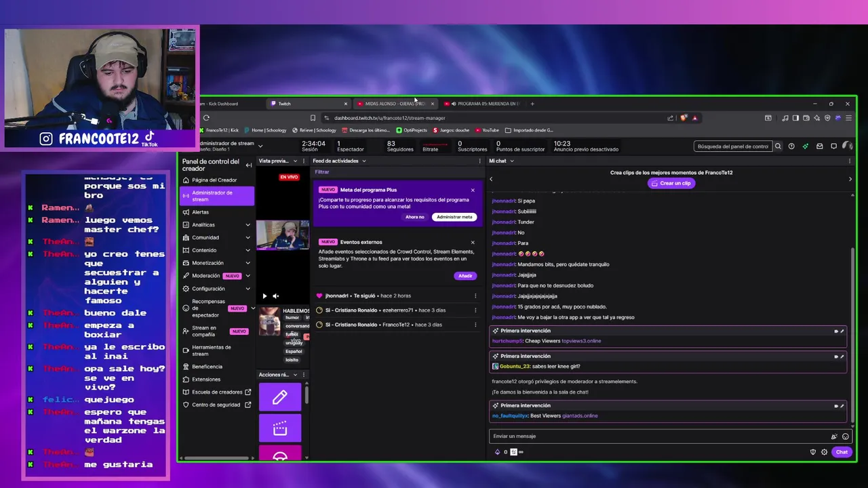Click the Búsqueda del panel de control field
Screen dimensions: 868x488
[733, 146]
